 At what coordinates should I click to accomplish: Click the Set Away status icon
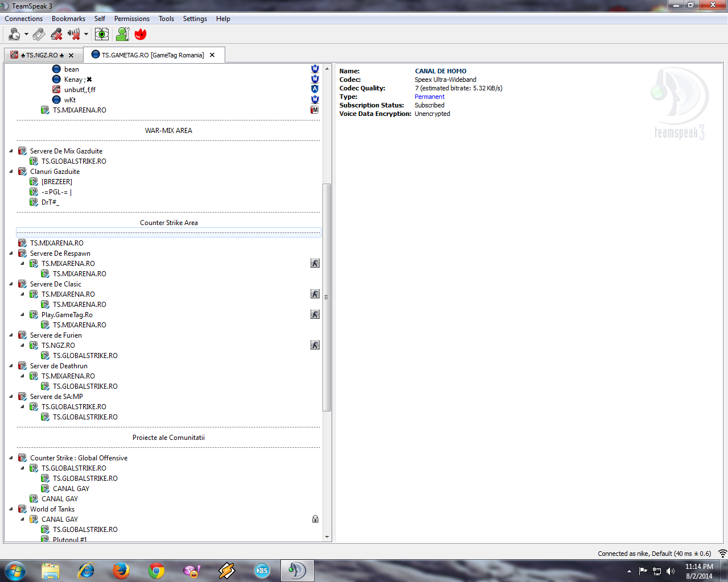click(14, 35)
